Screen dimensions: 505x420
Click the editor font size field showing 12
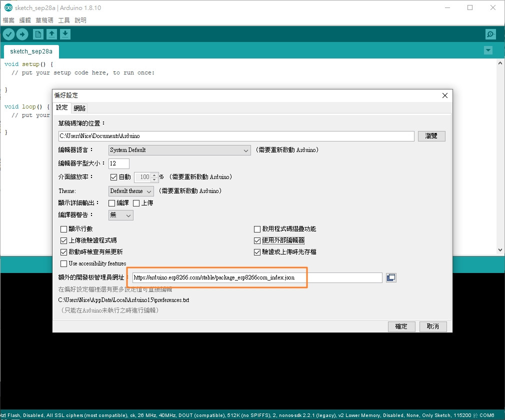119,163
